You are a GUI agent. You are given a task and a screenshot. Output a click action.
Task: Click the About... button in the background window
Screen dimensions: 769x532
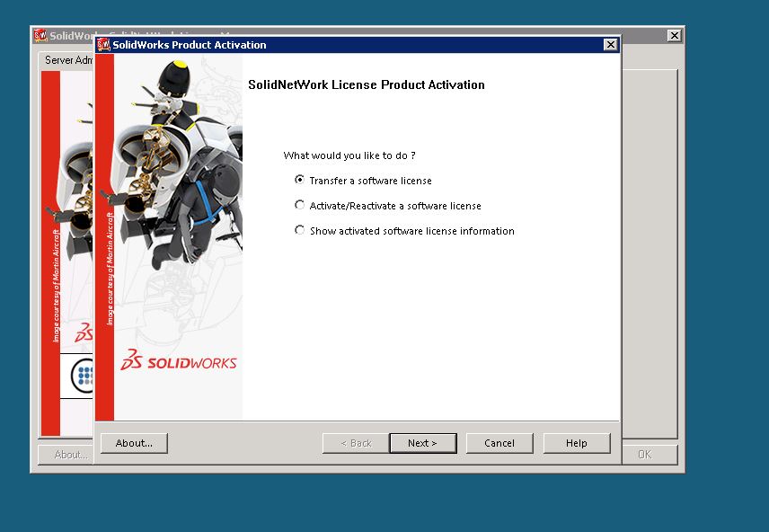click(68, 455)
